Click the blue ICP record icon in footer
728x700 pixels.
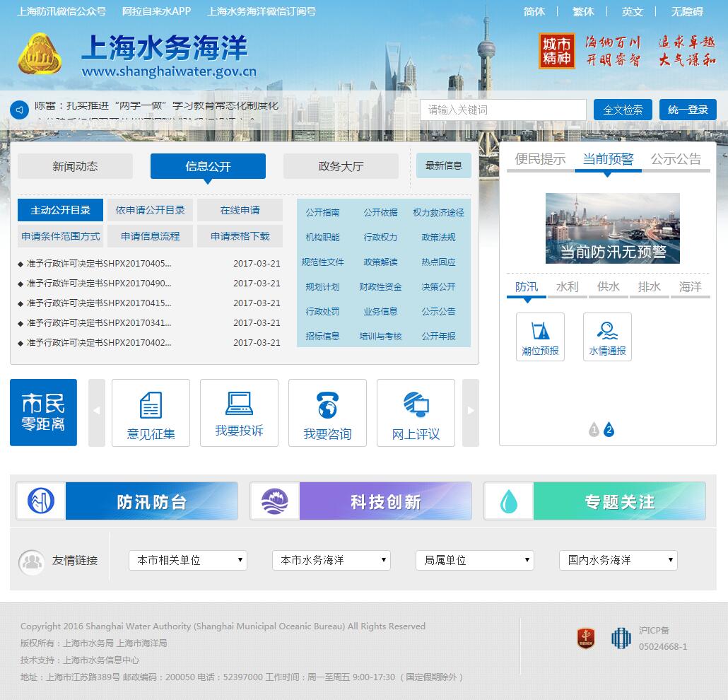[x=621, y=638]
